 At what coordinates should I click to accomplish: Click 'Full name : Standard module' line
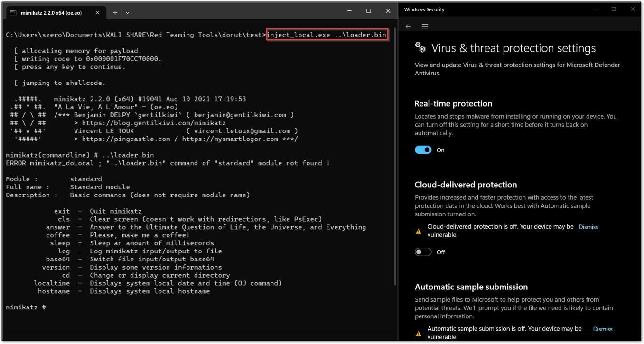[x=68, y=187]
